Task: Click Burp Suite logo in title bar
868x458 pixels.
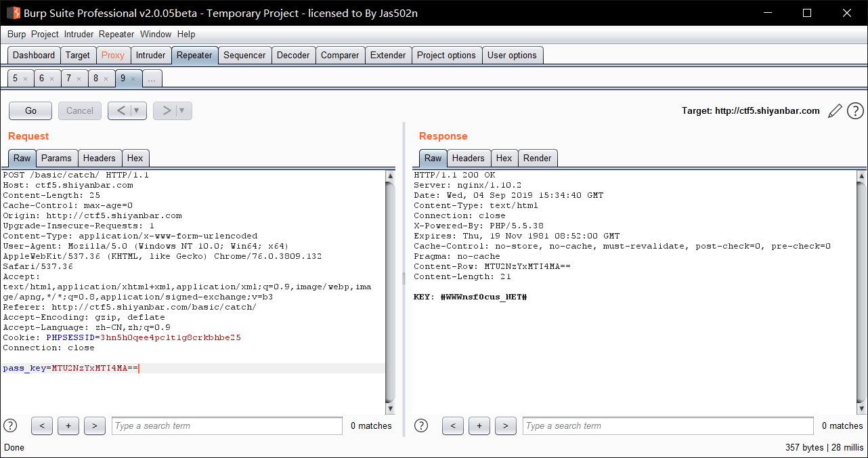Action: tap(13, 13)
